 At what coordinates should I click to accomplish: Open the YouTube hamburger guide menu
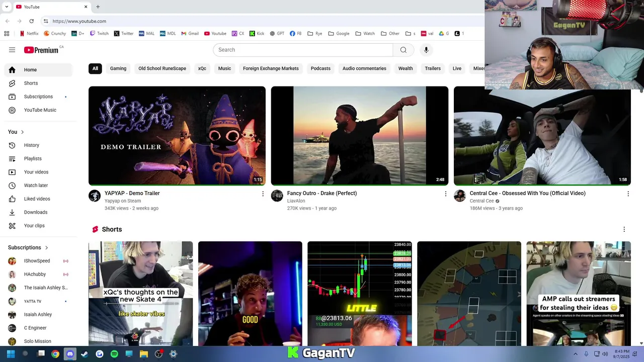pyautogui.click(x=12, y=50)
